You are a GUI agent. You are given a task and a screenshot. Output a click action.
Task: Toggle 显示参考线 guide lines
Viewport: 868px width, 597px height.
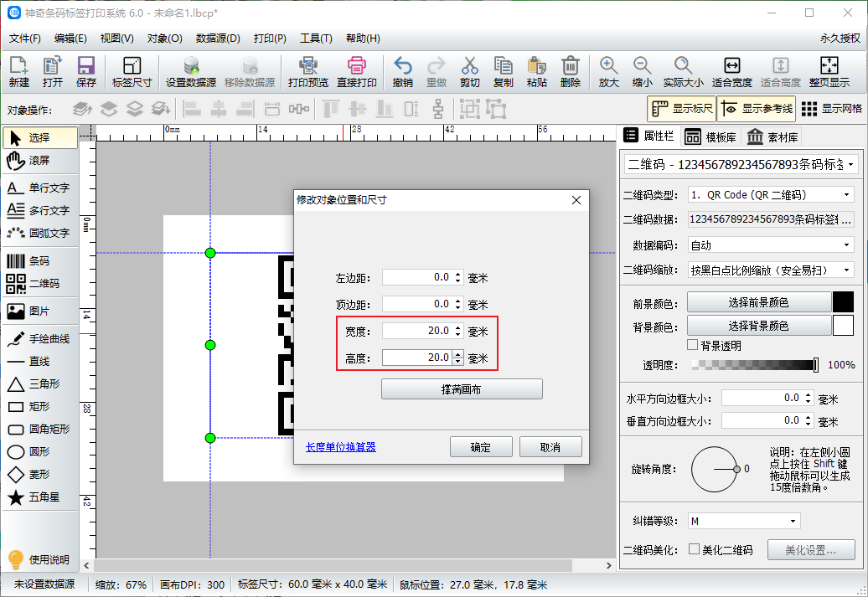(757, 109)
